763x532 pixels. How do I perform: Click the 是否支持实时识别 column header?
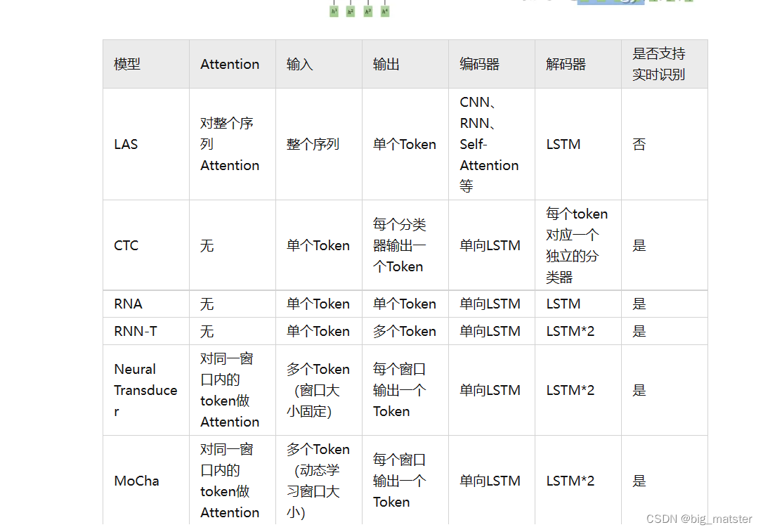(x=665, y=64)
